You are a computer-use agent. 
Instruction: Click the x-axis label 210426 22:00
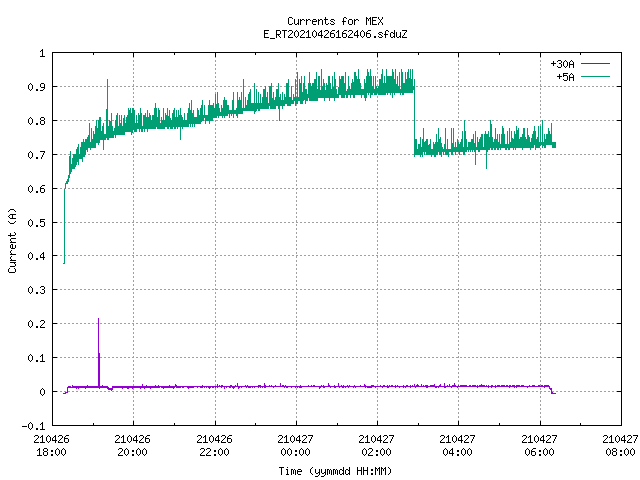214,446
